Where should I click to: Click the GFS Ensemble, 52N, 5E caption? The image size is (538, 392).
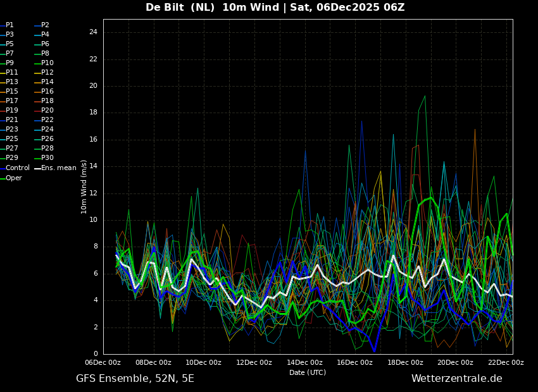(135, 379)
